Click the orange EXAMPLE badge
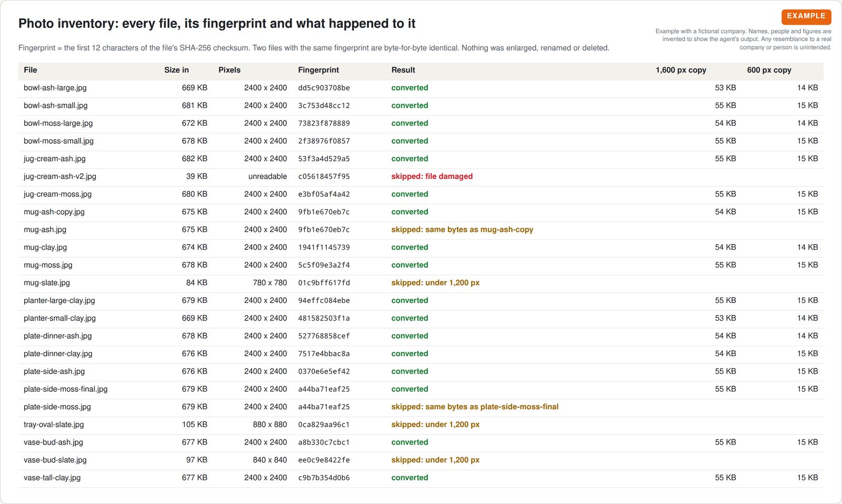Screen dimensions: 842x504 (806, 16)
